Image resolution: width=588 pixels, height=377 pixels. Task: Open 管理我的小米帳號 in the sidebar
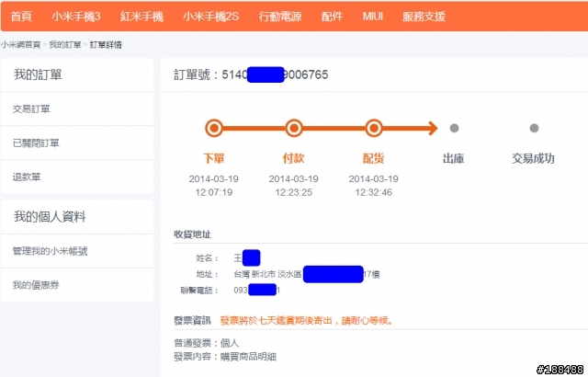(50, 251)
